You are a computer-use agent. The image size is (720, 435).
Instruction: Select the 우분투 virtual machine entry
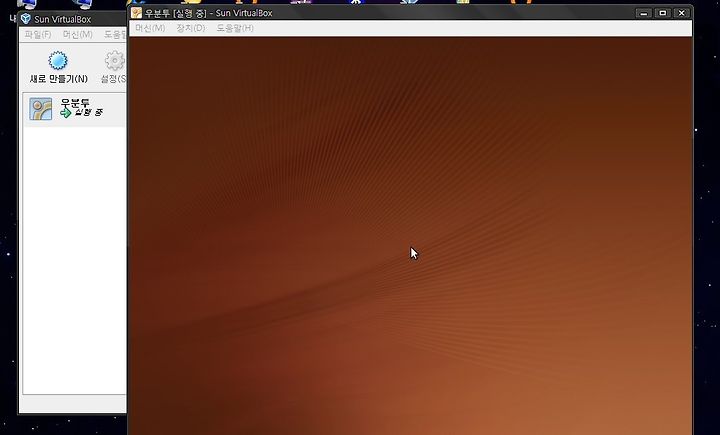pyautogui.click(x=75, y=109)
